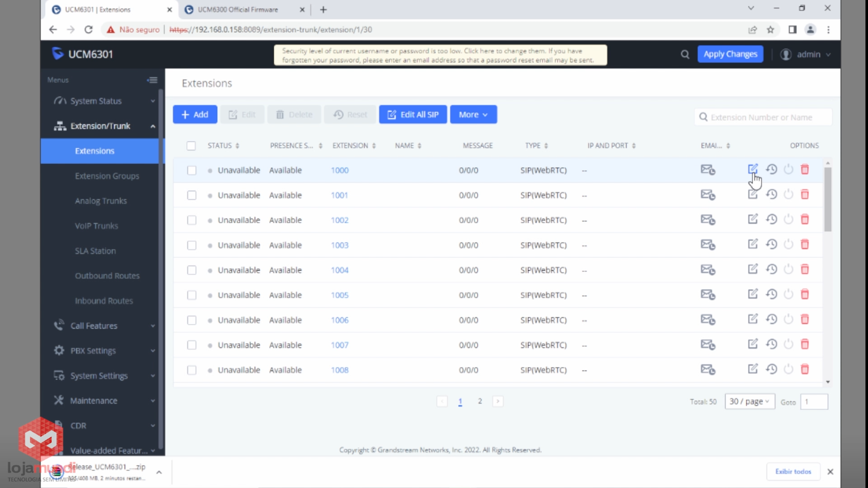Screen dimensions: 868x488
Task: Select the checkbox for extension 1005
Action: click(191, 295)
